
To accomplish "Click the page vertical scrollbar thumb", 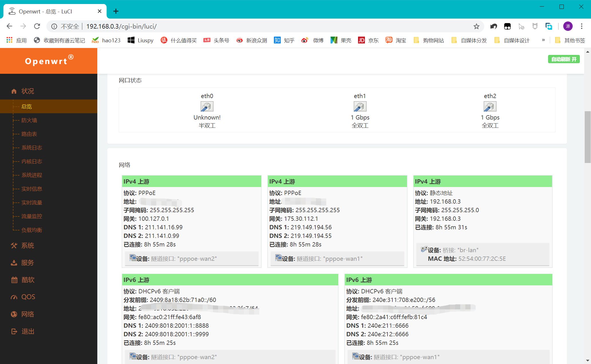I will pyautogui.click(x=588, y=137).
